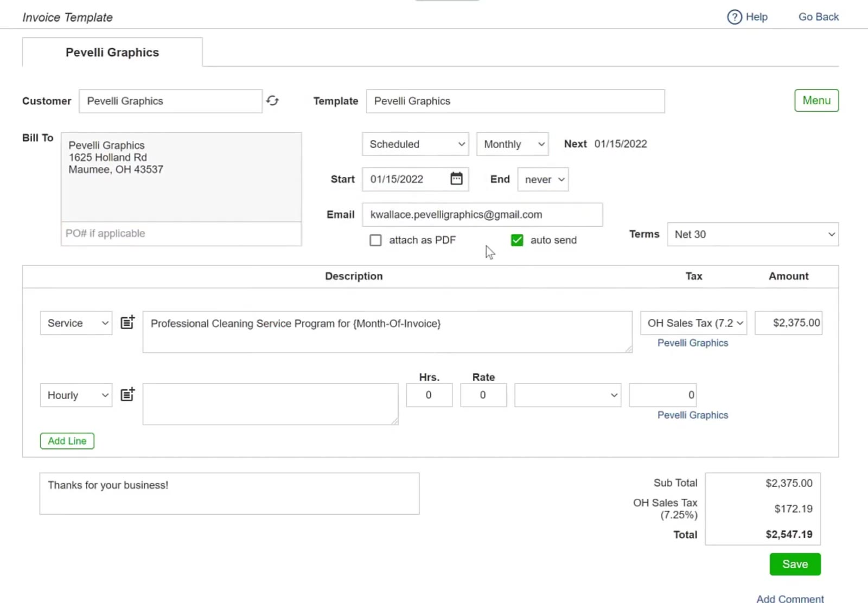Click the Total $2,547.19 value
Image resolution: width=868 pixels, height=603 pixels.
tap(789, 535)
